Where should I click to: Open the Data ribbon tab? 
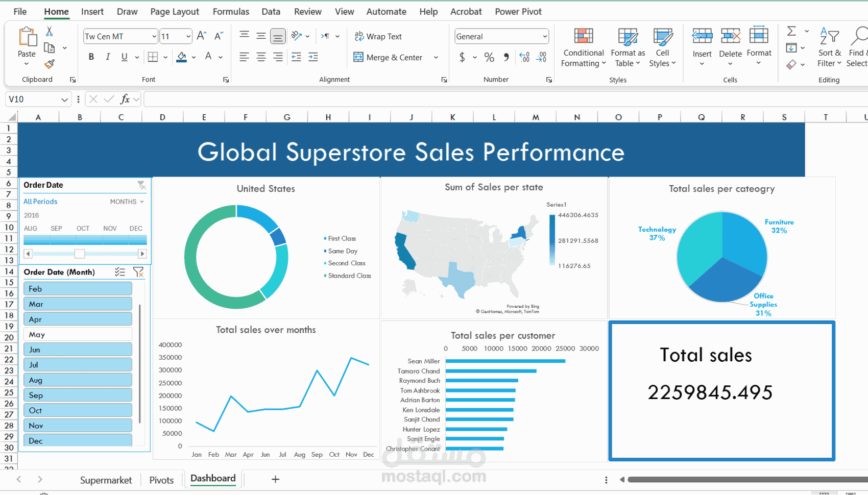click(271, 11)
